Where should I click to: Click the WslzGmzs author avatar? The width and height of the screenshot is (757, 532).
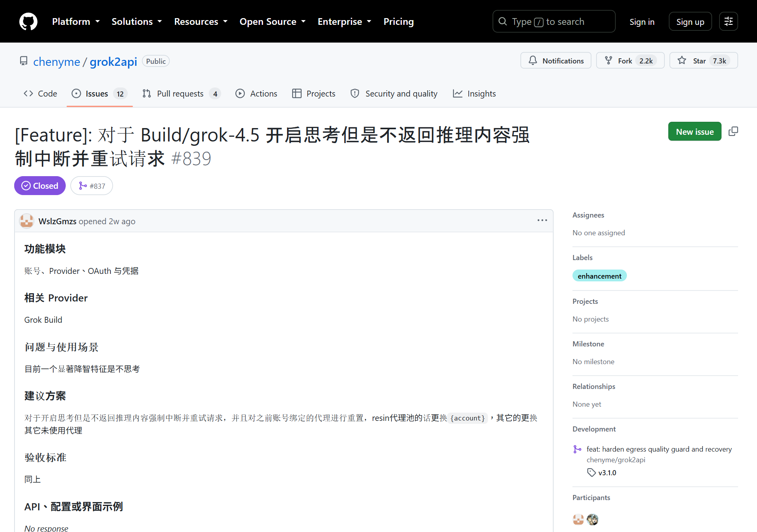point(26,221)
